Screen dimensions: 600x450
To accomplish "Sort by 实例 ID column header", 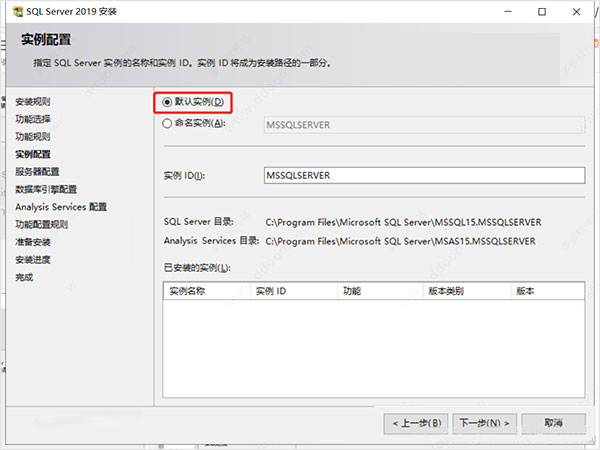I will [294, 291].
